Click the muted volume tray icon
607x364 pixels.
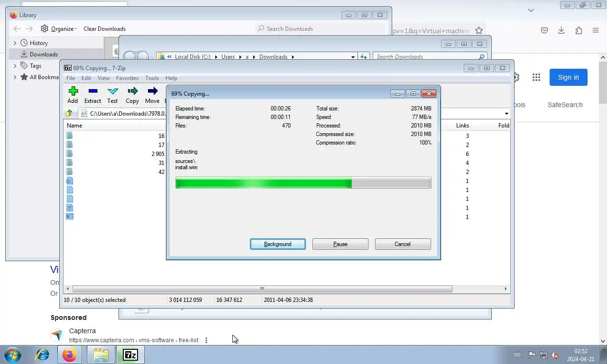click(555, 355)
